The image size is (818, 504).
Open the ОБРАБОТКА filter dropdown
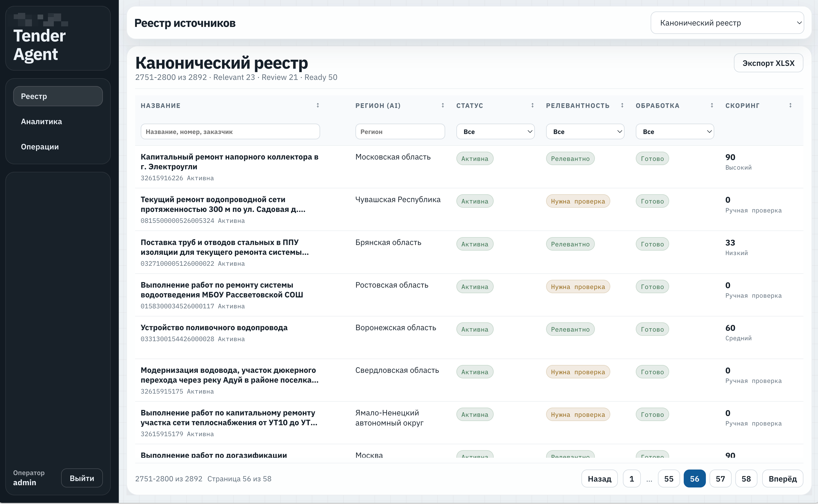pos(675,131)
